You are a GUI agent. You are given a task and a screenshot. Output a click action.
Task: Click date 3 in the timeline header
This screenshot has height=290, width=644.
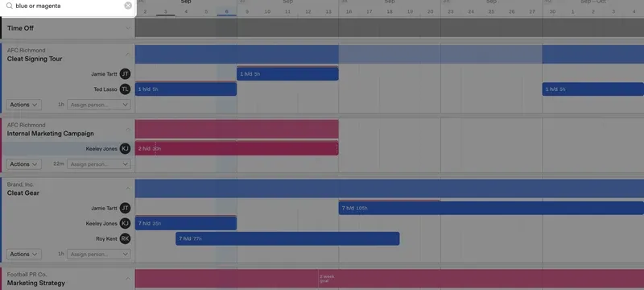166,11
